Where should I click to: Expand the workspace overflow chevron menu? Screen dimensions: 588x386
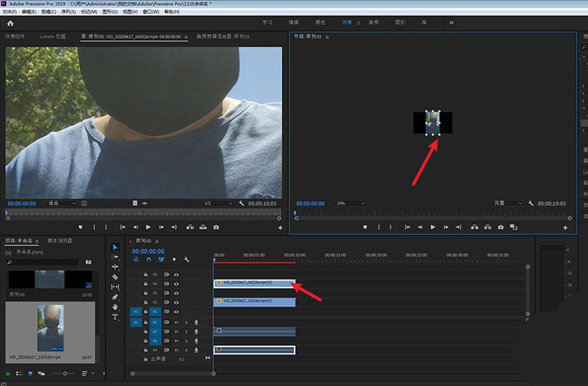451,23
